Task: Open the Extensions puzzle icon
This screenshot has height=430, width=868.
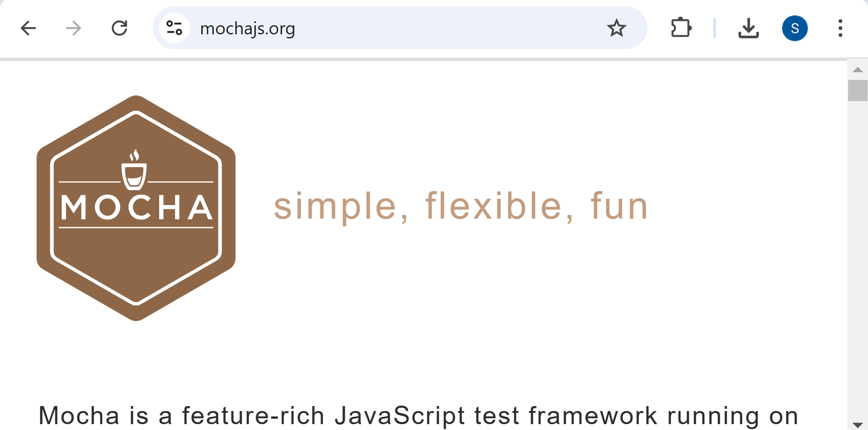Action: tap(681, 28)
